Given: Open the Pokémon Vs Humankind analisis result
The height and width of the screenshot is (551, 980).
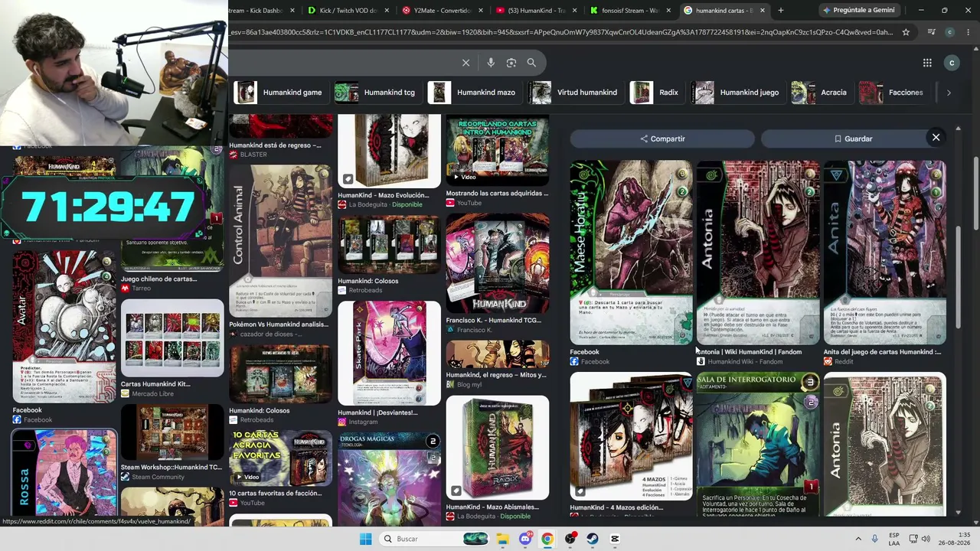Looking at the screenshot, I should pyautogui.click(x=279, y=324).
